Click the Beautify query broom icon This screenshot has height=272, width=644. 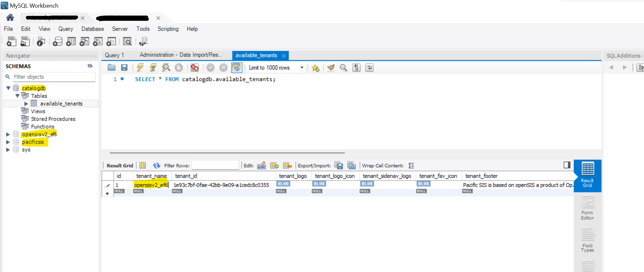click(x=331, y=67)
